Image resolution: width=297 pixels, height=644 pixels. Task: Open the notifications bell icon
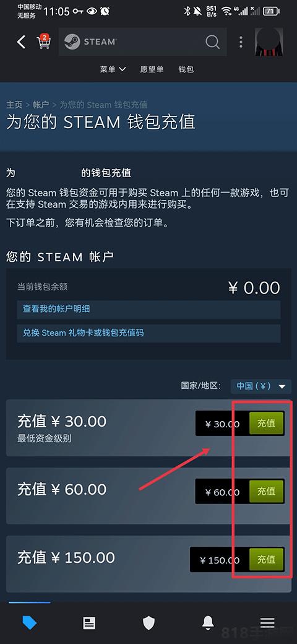pos(208,623)
